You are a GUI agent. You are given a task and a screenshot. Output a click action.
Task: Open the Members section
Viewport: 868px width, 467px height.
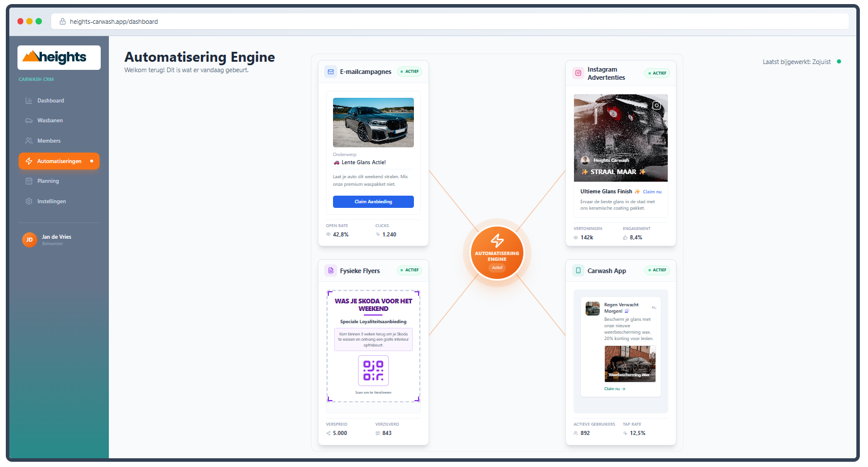tap(49, 141)
